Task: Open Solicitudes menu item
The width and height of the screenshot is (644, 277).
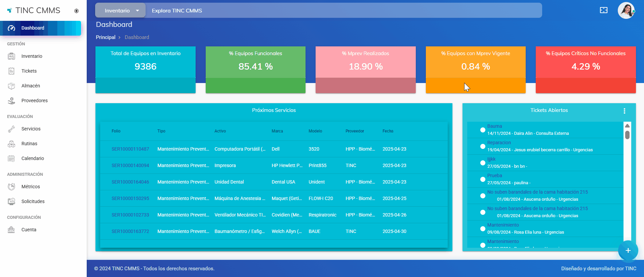Action: 33,201
